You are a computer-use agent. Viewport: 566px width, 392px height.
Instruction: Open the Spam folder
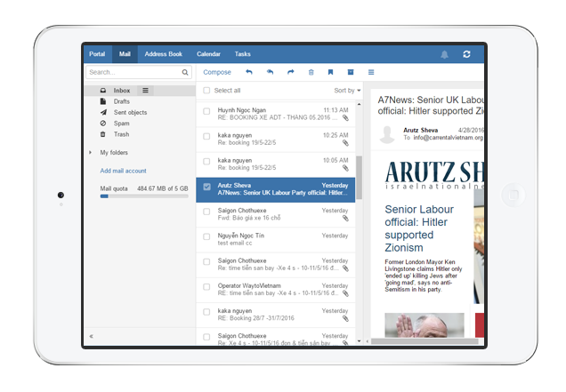tap(122, 124)
